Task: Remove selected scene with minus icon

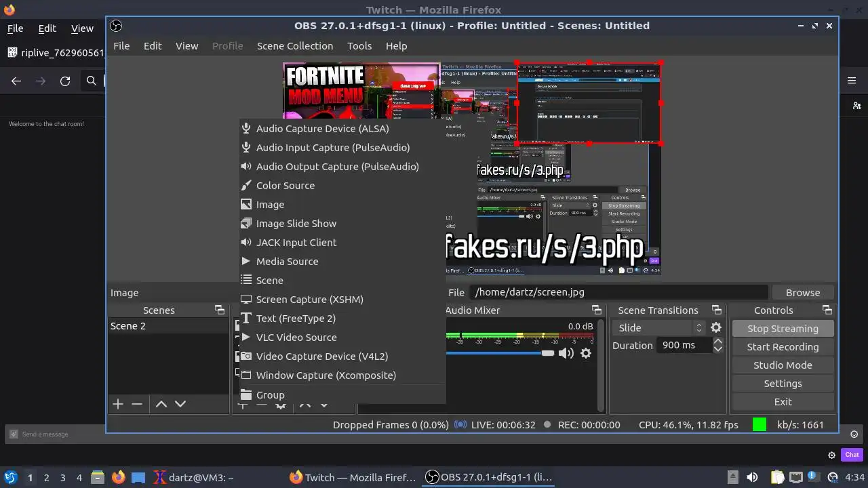Action: click(137, 404)
